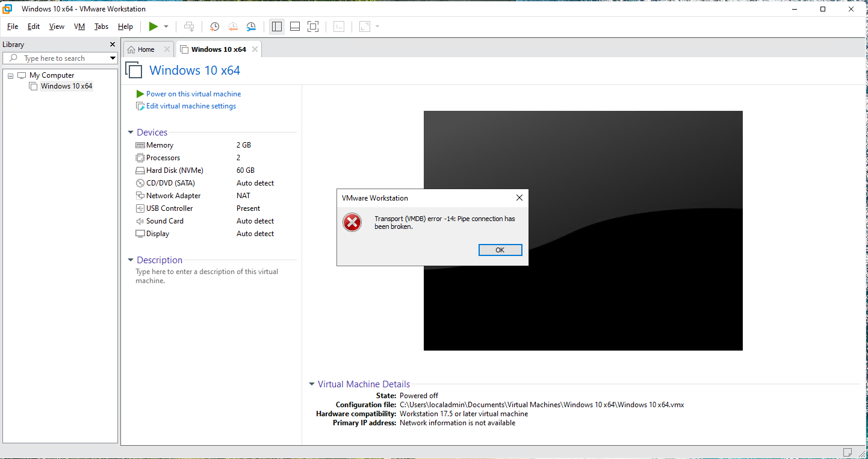Collapse the Virtual Machine Details section
This screenshot has width=868, height=459.
pos(312,384)
